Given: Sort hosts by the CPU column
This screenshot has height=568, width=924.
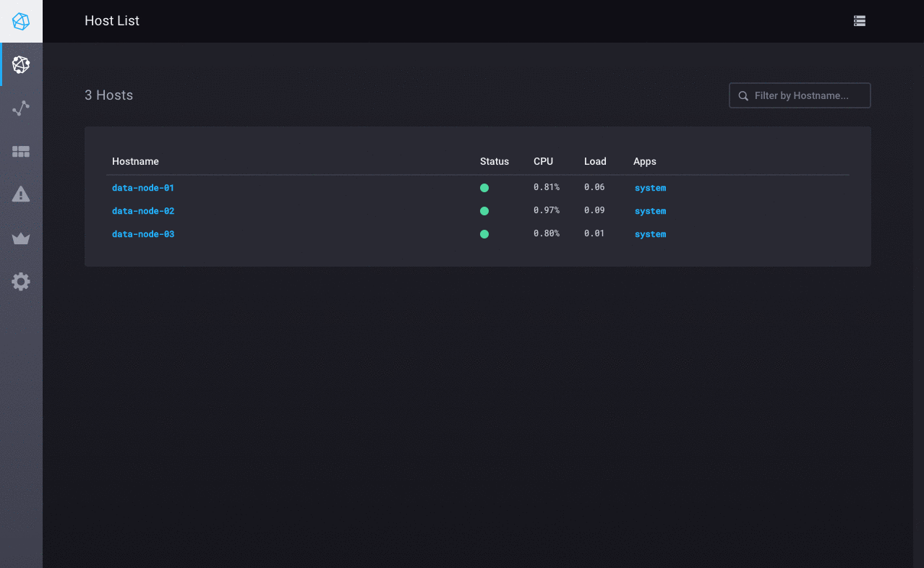Looking at the screenshot, I should coord(544,161).
